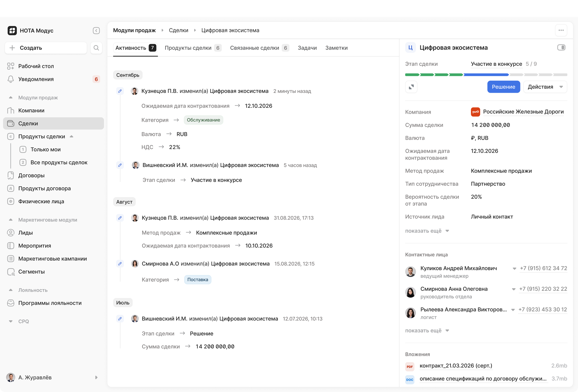Collapse the Маркетинговые модули section
The width and height of the screenshot is (578, 392).
(10, 220)
